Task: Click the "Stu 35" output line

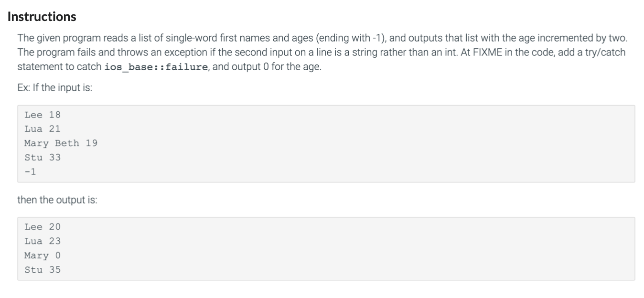Action: point(43,270)
